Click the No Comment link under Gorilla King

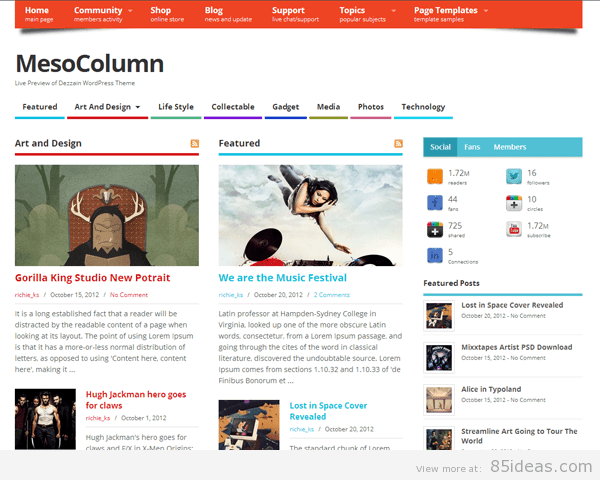pos(129,295)
